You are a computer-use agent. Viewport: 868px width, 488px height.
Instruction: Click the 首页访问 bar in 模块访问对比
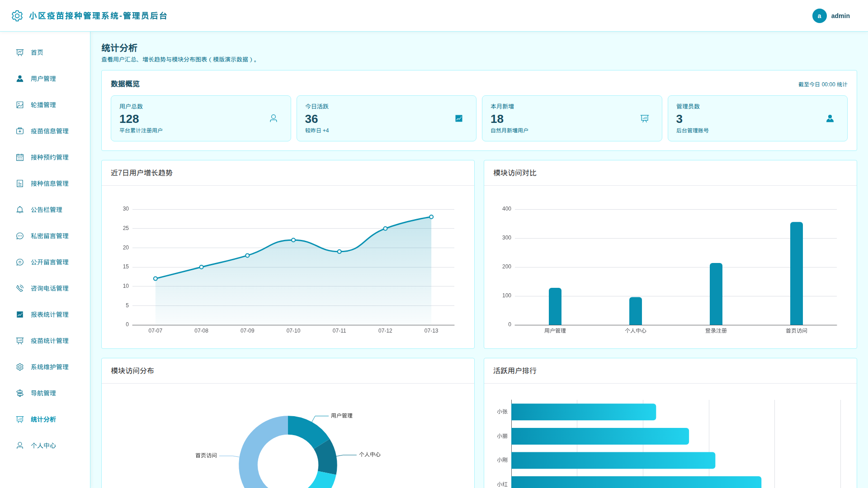[797, 273]
